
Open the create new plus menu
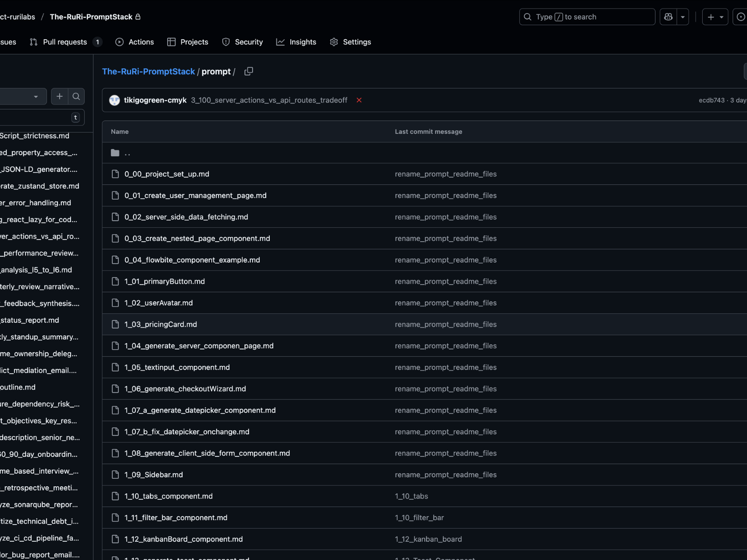coord(715,17)
